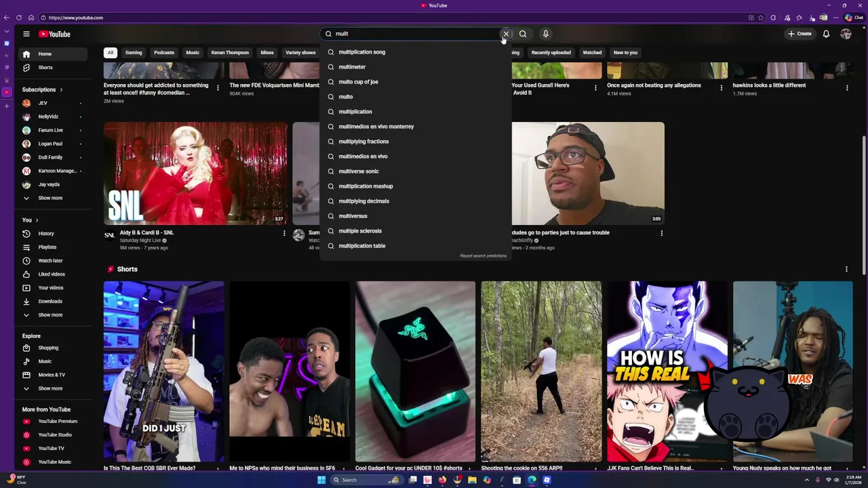Open File Explorer from the taskbar

(x=472, y=480)
